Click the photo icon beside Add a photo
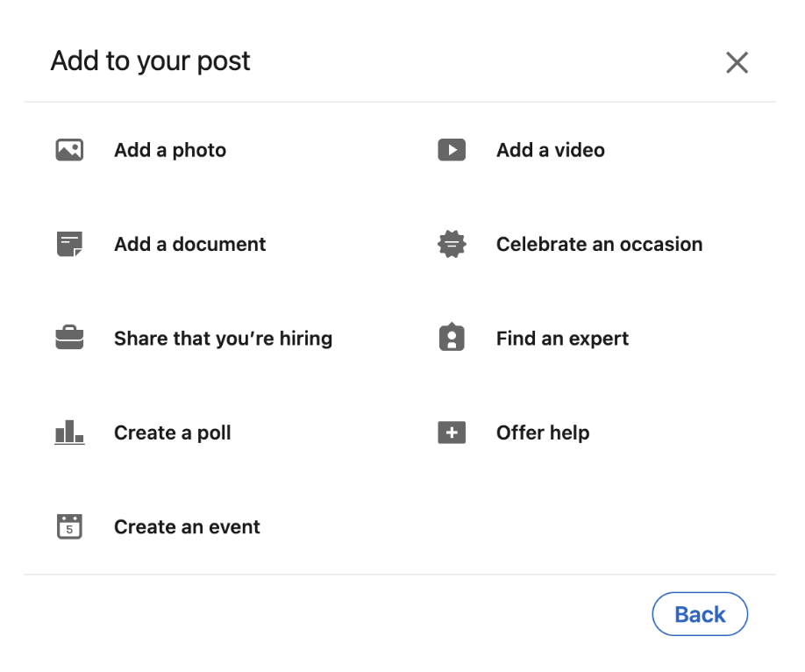Screen dimensions: 805x672 pos(69,150)
